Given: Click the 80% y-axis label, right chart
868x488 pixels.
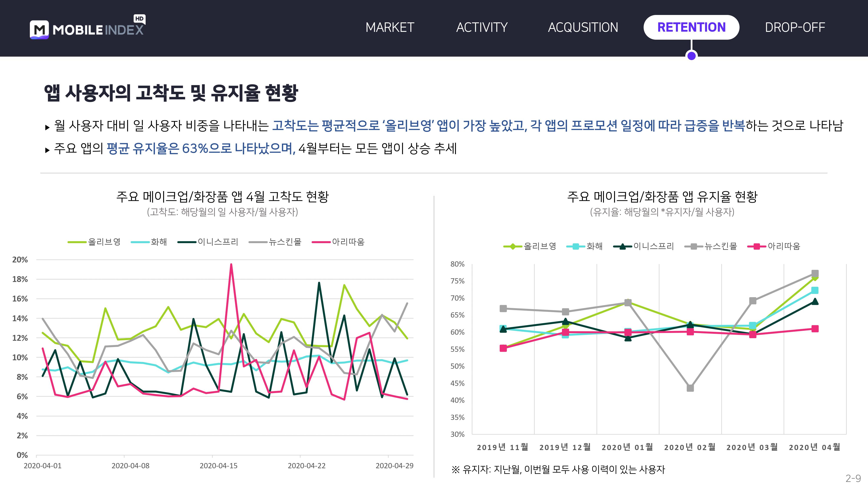Looking at the screenshot, I should pos(457,264).
